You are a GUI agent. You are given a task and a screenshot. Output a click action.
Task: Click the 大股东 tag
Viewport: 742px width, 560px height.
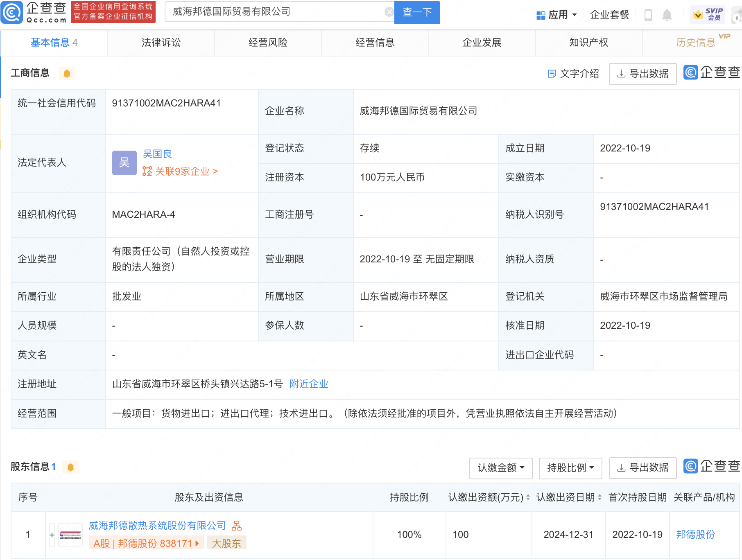pyautogui.click(x=227, y=543)
